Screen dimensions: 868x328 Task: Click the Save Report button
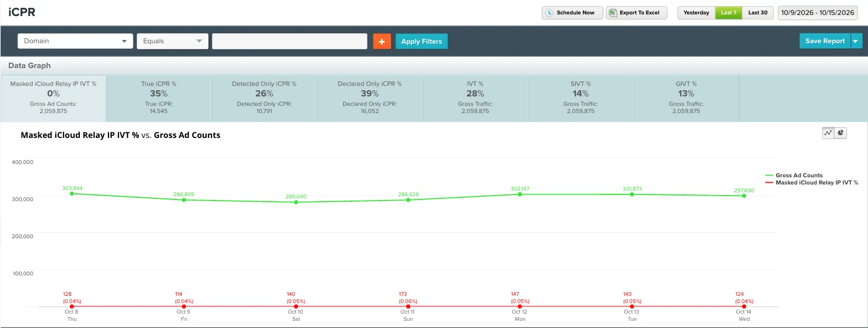coord(825,41)
